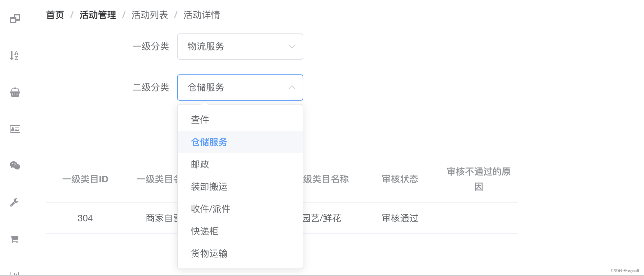Click the A-Z sort icon in sidebar
This screenshot has width=644, height=276.
click(14, 55)
